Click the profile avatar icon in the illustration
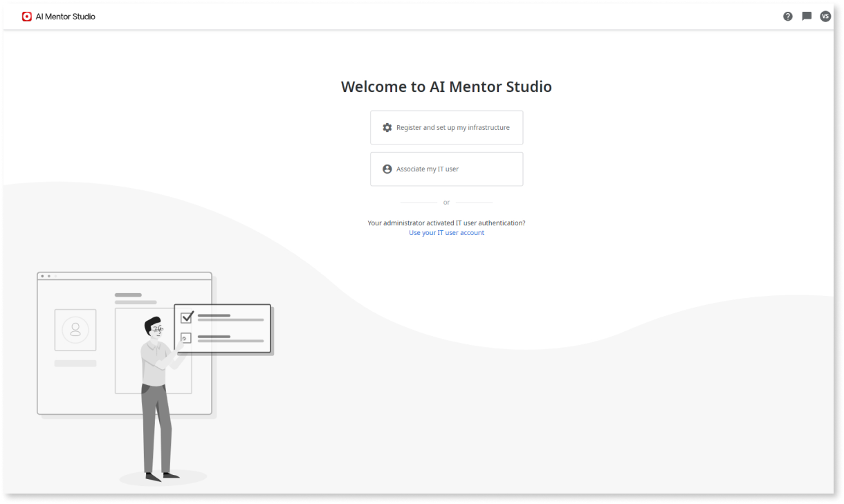844x504 pixels. click(75, 330)
